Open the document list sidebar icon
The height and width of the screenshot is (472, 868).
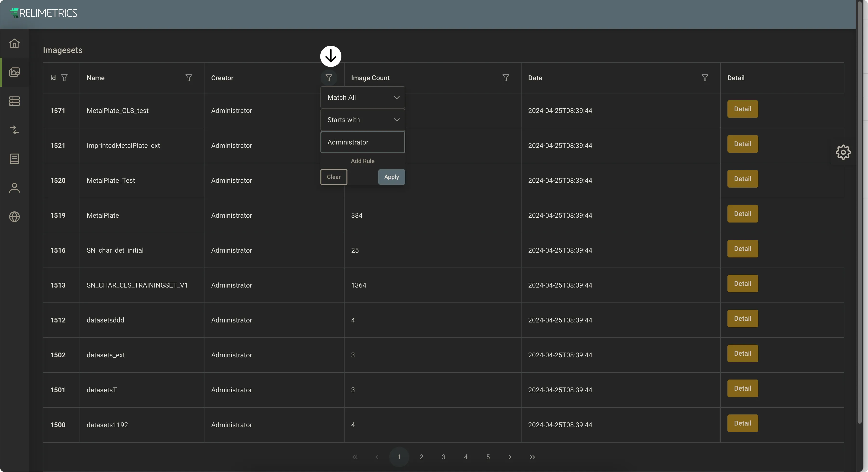14,159
